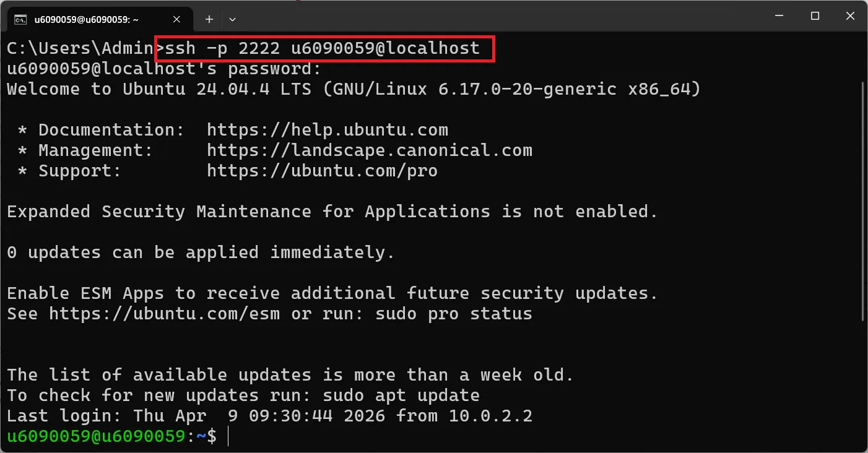Click the blinking cursor at the shell prompt

pos(229,436)
